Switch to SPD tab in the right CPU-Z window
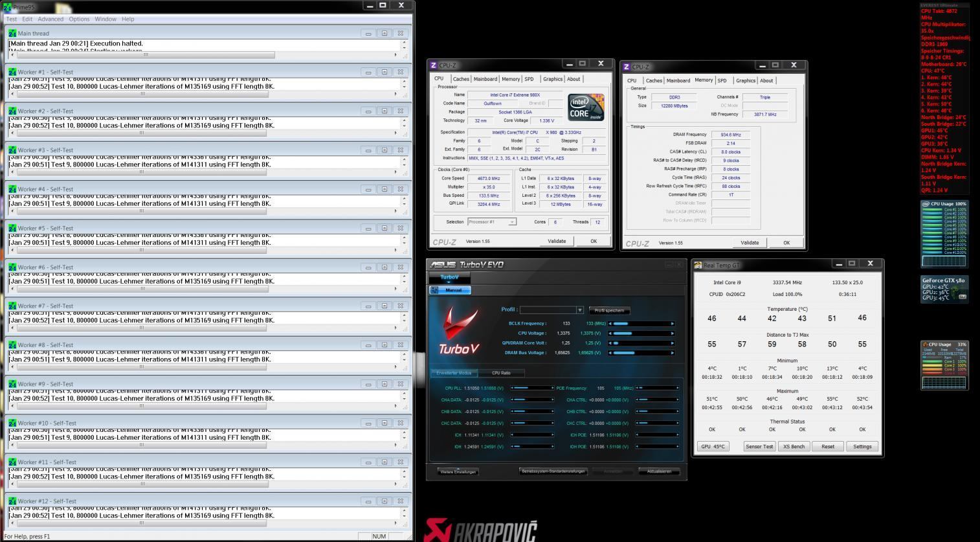Viewport: 980px width, 542px height. pyautogui.click(x=722, y=81)
